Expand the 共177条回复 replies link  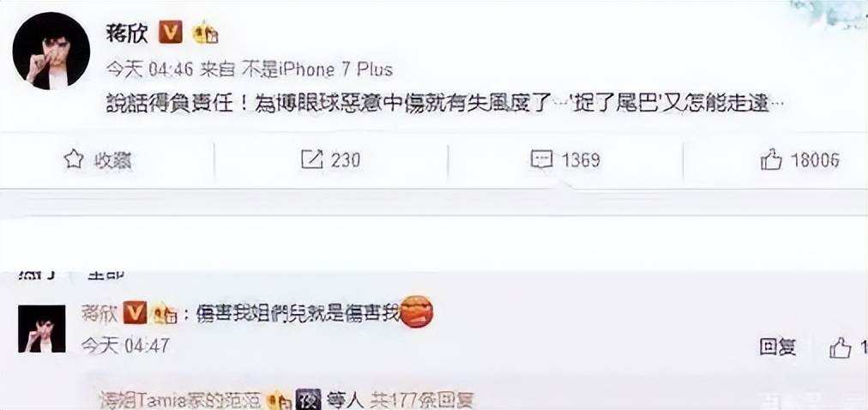coord(422,401)
